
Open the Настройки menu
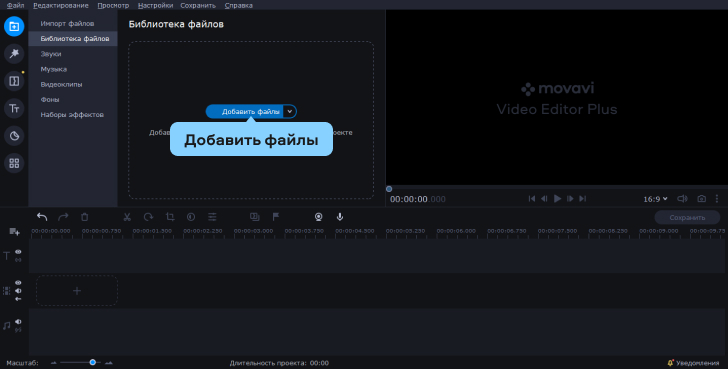click(x=156, y=5)
